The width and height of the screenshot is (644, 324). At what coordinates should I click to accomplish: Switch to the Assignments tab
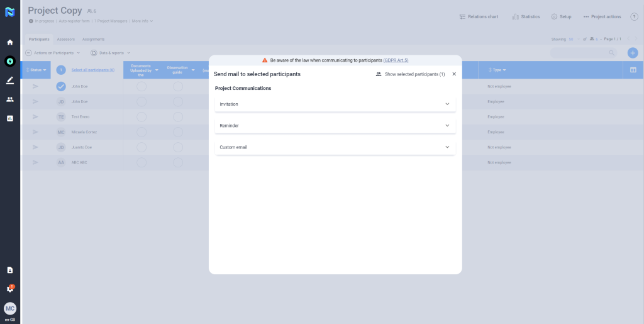pos(93,39)
